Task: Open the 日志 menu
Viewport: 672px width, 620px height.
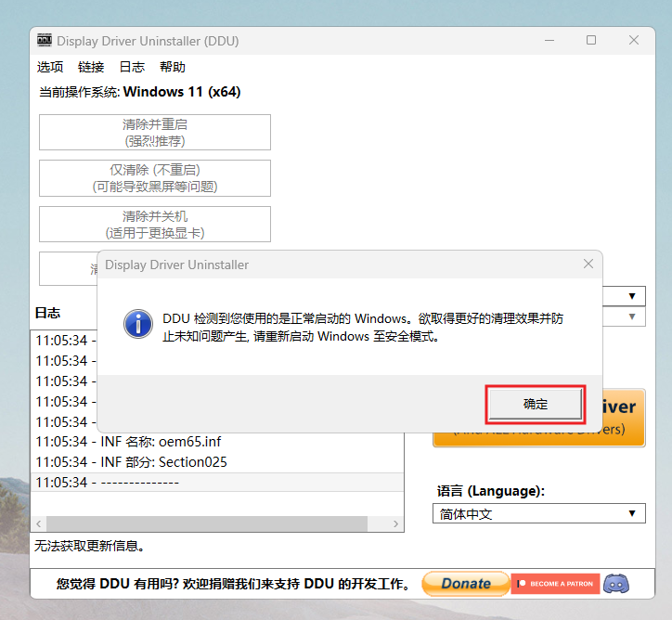Action: click(132, 67)
